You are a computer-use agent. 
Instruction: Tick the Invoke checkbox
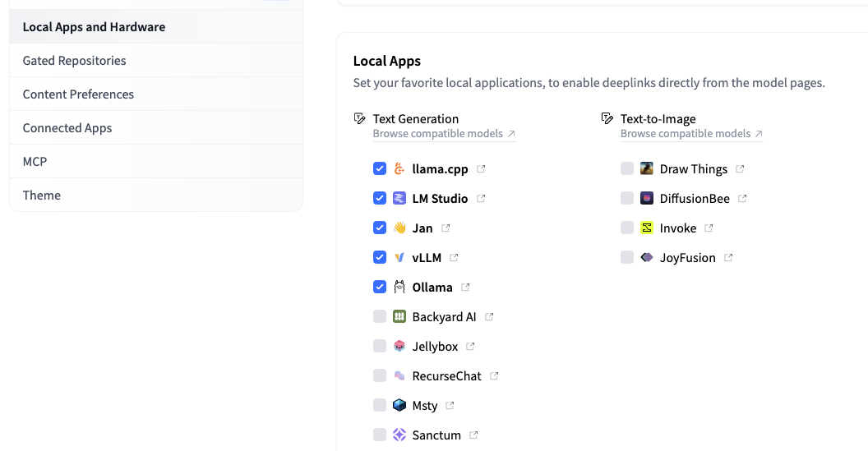click(x=627, y=228)
